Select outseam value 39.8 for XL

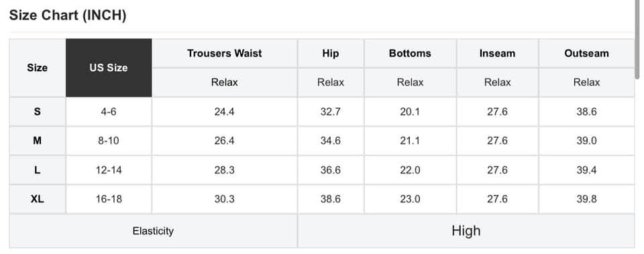pyautogui.click(x=586, y=200)
